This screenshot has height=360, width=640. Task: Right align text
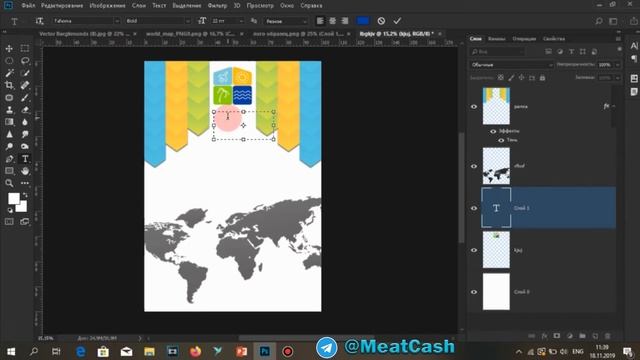click(x=345, y=21)
